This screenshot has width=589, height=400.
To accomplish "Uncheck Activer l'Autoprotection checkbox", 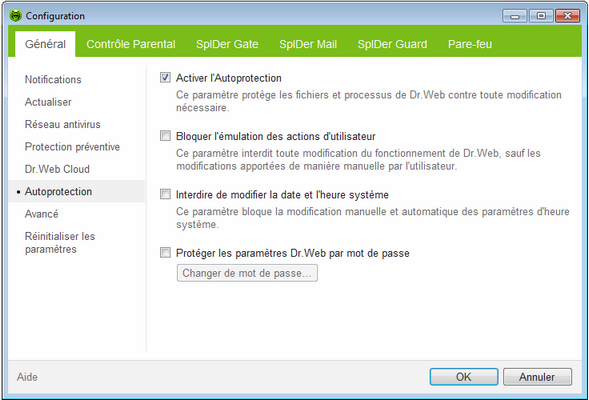I will point(165,77).
